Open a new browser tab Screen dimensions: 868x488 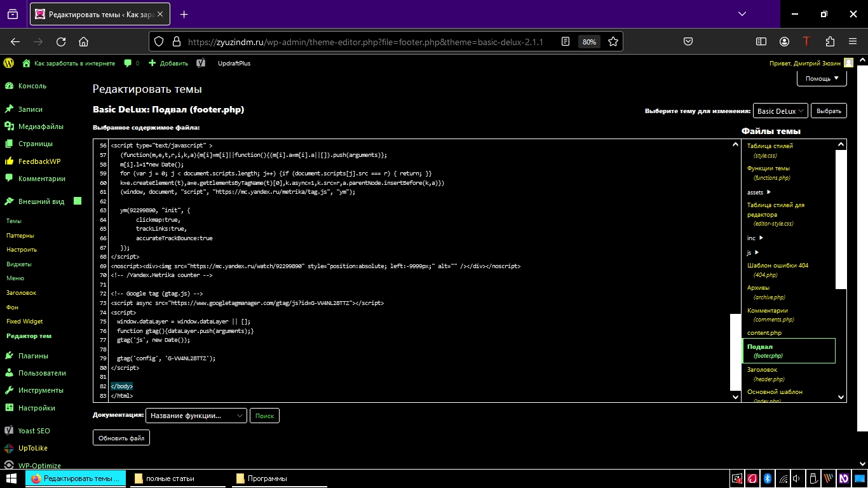(184, 14)
